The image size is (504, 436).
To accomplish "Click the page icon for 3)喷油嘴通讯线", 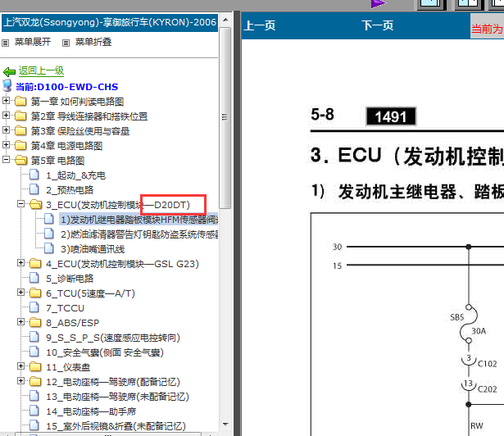I will click(49, 248).
